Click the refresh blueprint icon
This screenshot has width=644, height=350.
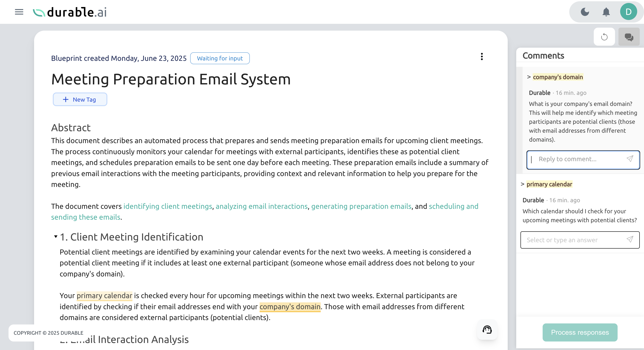tap(604, 37)
